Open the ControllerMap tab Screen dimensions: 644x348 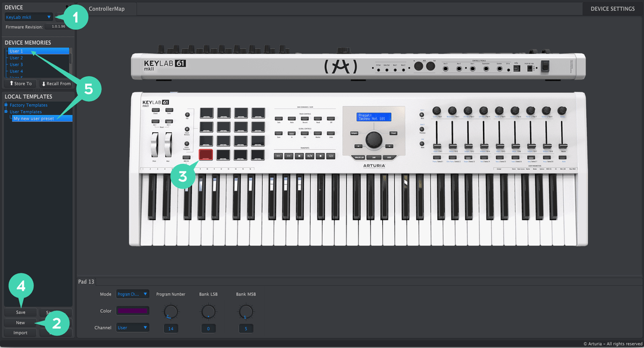[x=106, y=8]
